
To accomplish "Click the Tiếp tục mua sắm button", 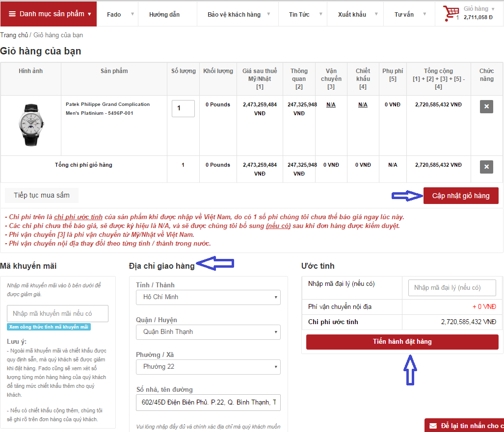I will (41, 195).
